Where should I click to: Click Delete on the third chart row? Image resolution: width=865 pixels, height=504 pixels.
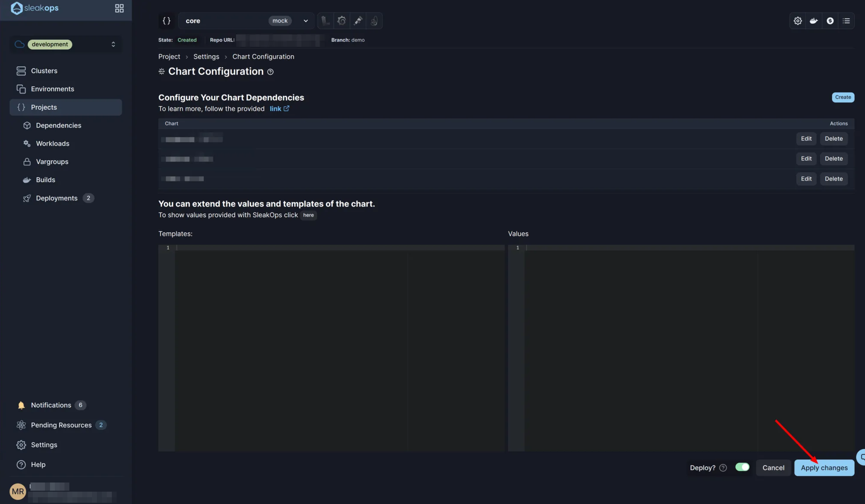point(833,179)
